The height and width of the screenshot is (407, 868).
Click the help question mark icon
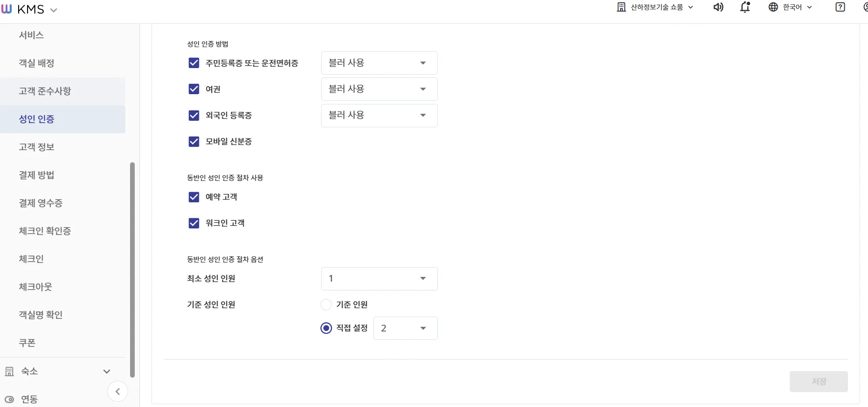tap(840, 7)
